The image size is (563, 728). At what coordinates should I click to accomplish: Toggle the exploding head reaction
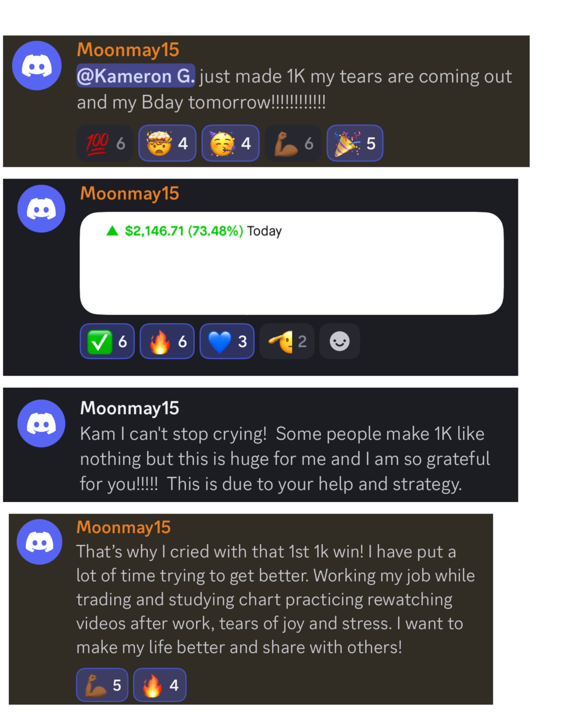(167, 144)
